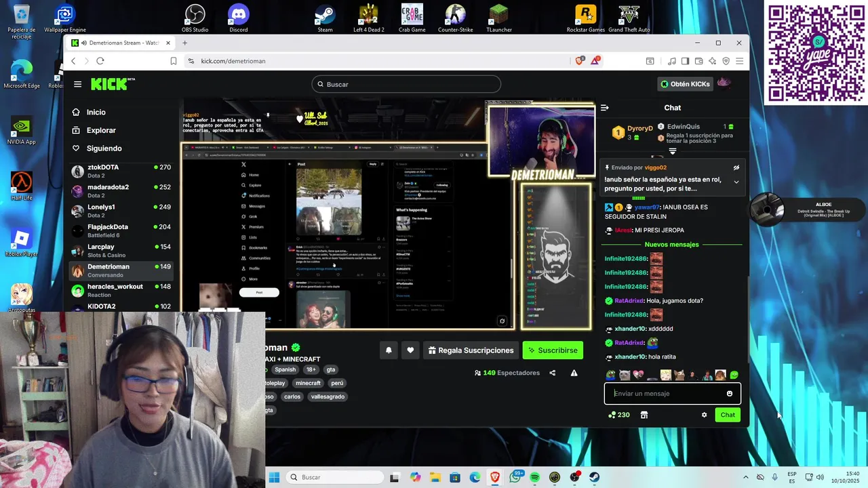Viewport: 868px width, 488px height.
Task: Click the chat scrollbar
Action: (x=748, y=319)
